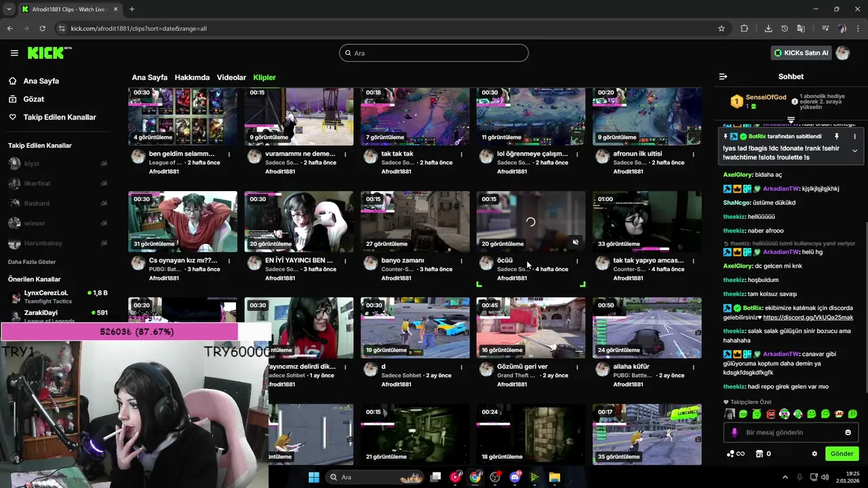Show hidden system tray icons
The height and width of the screenshot is (488, 868).
point(785,477)
